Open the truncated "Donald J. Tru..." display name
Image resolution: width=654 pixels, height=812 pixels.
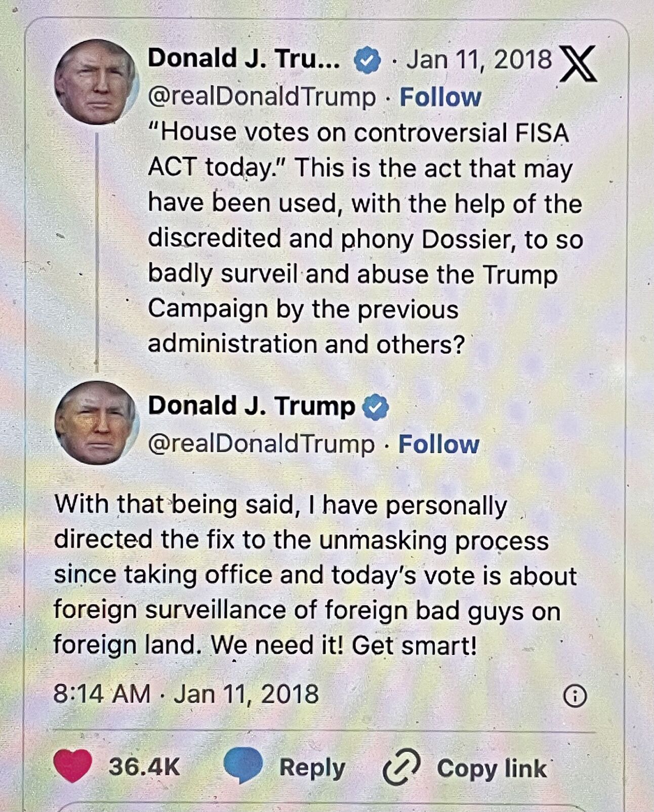coord(243,59)
